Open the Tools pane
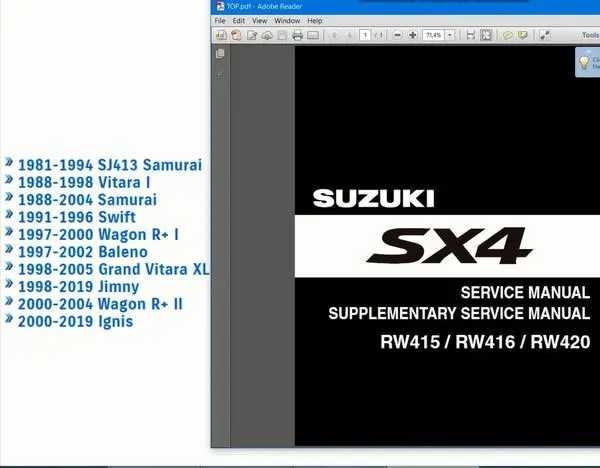 click(x=590, y=35)
